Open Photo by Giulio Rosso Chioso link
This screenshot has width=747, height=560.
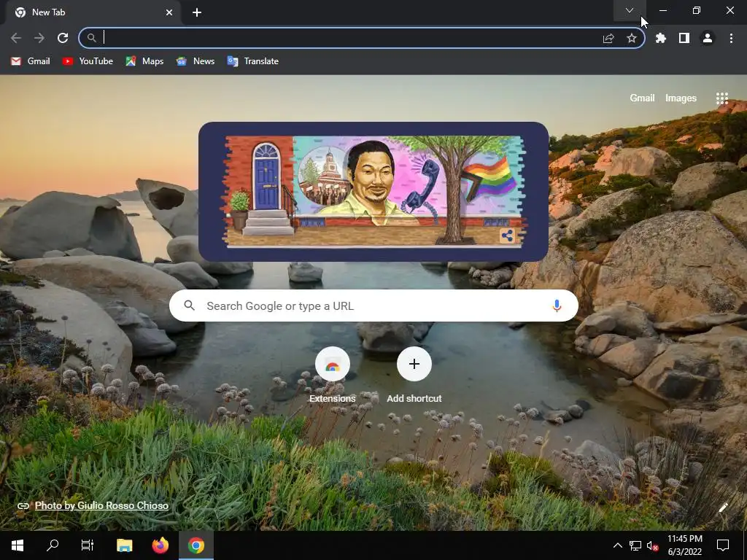pos(101,506)
